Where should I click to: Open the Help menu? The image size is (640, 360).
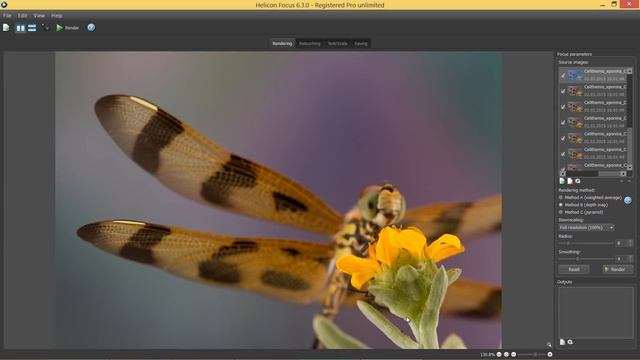point(57,16)
